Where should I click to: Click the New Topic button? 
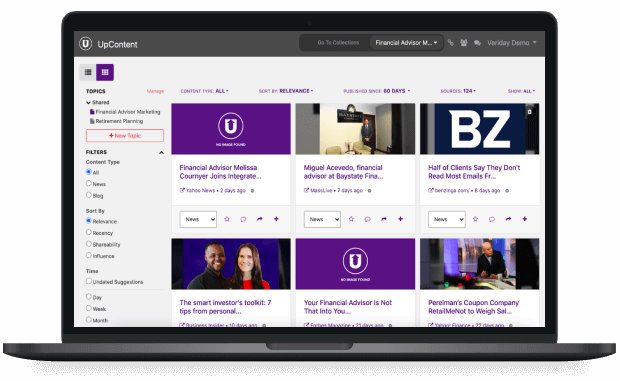point(125,136)
